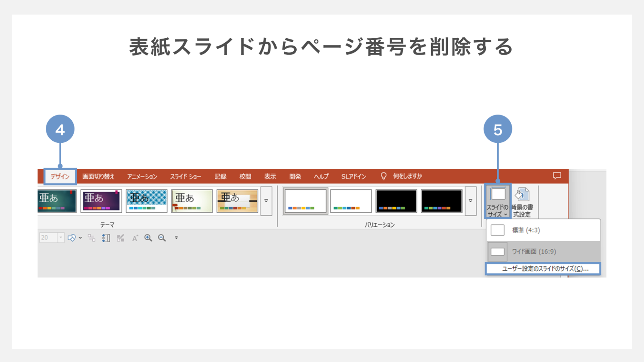The width and height of the screenshot is (644, 362).
Task: Switch to the デザイン ribbon tab
Action: click(x=60, y=176)
